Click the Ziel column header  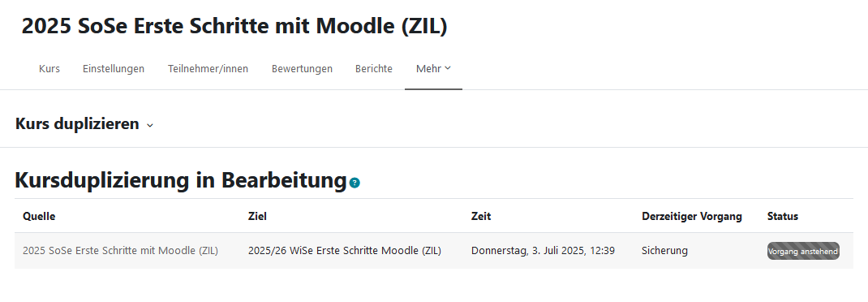click(257, 216)
